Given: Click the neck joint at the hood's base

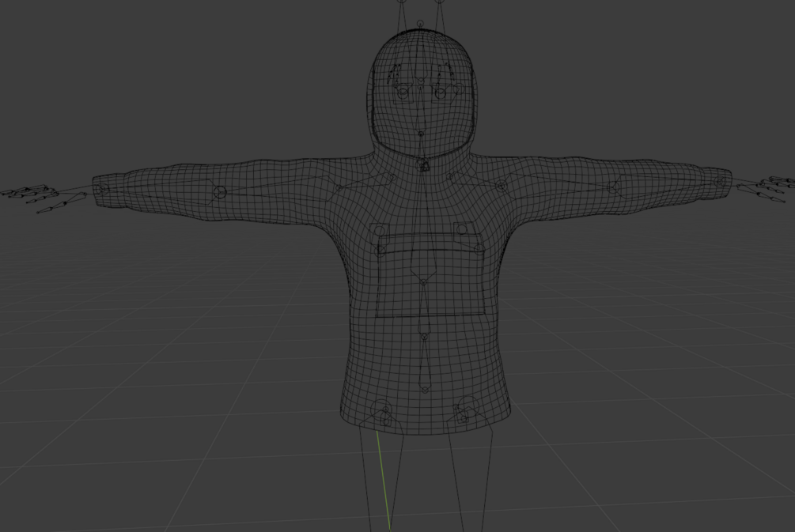Looking at the screenshot, I should click(423, 165).
